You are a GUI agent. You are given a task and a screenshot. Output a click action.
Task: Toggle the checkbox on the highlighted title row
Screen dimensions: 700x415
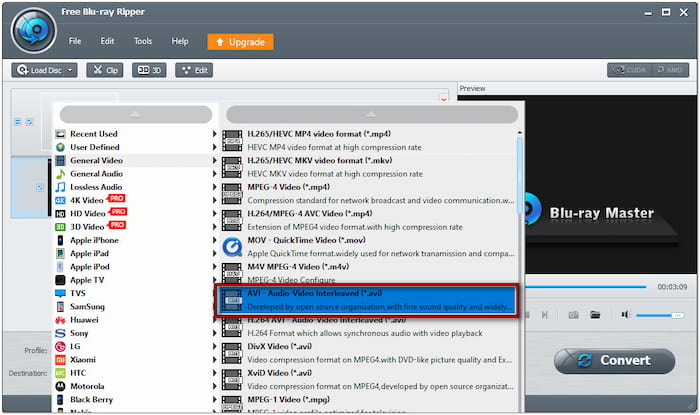pyautogui.click(x=40, y=187)
